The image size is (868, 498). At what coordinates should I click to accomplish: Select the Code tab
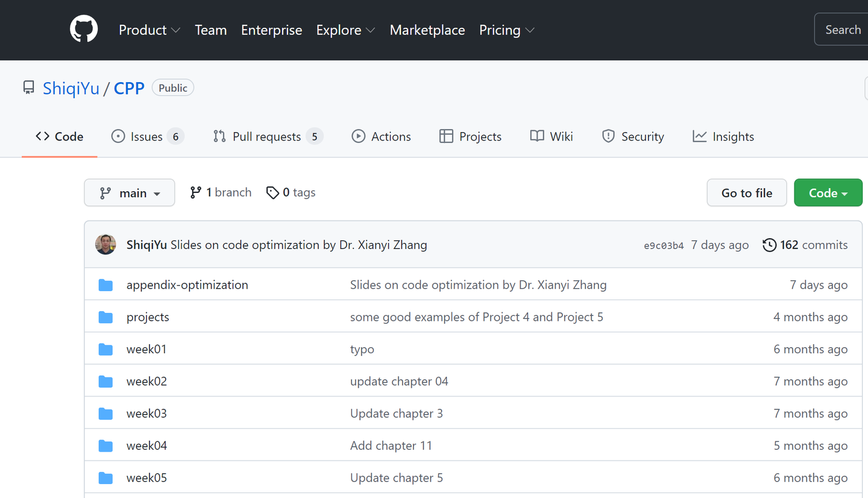(60, 136)
